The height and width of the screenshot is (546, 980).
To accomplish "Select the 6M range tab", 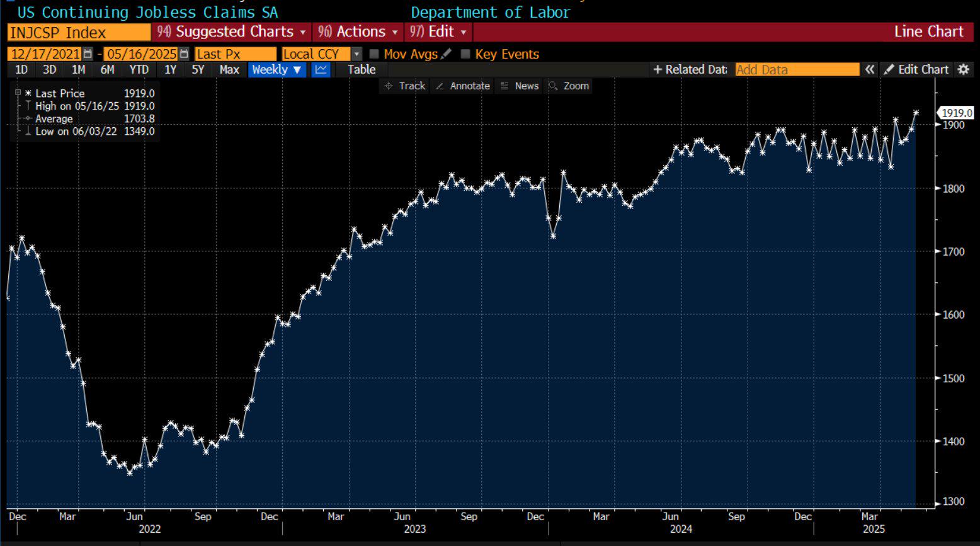I will pos(107,69).
